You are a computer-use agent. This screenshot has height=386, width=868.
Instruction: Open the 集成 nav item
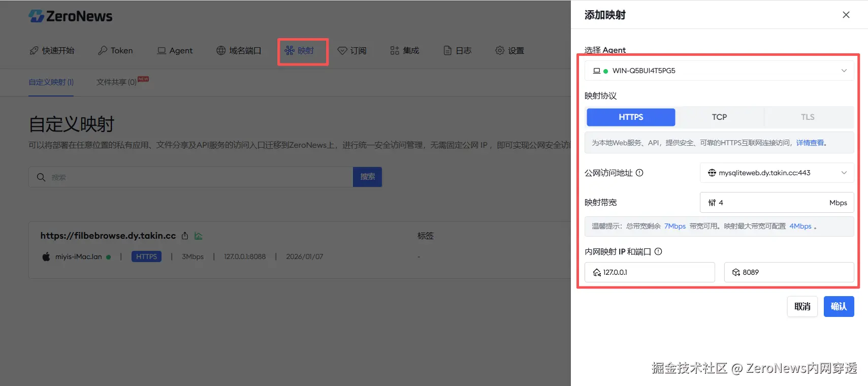pyautogui.click(x=405, y=50)
